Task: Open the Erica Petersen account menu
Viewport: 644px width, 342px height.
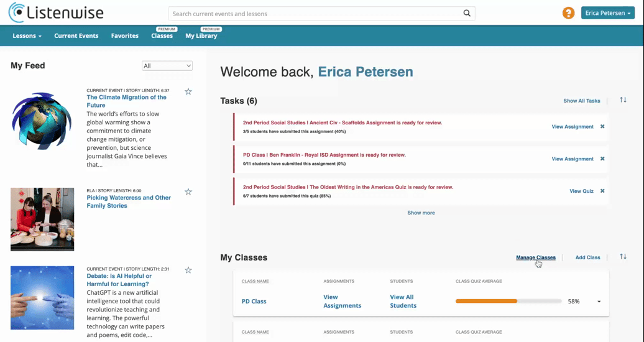Action: click(x=608, y=13)
